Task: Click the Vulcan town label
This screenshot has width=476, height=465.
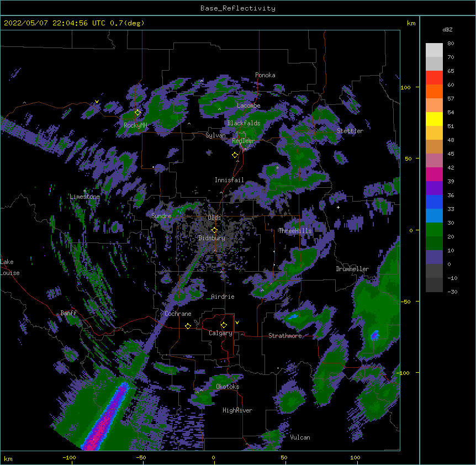Action: (x=300, y=437)
